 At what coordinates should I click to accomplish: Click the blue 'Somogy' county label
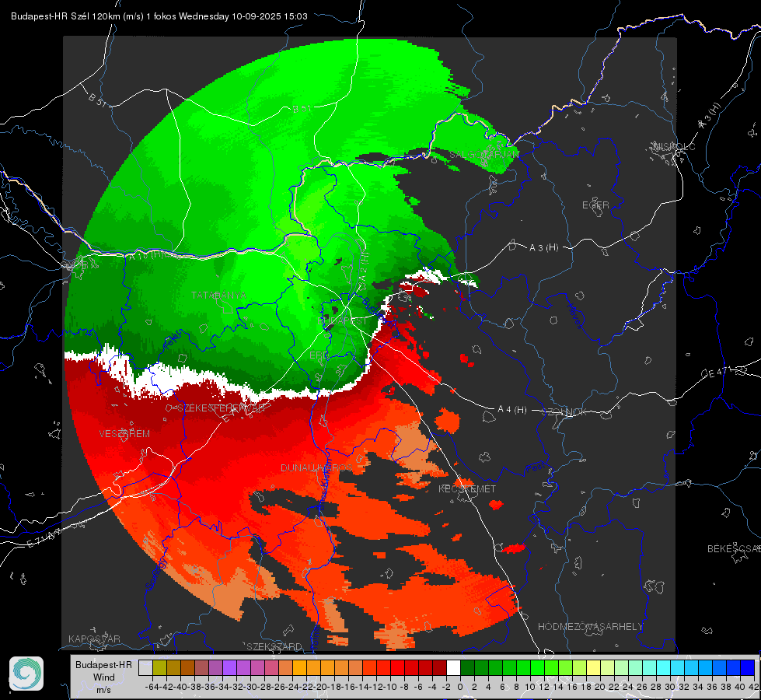(157, 574)
